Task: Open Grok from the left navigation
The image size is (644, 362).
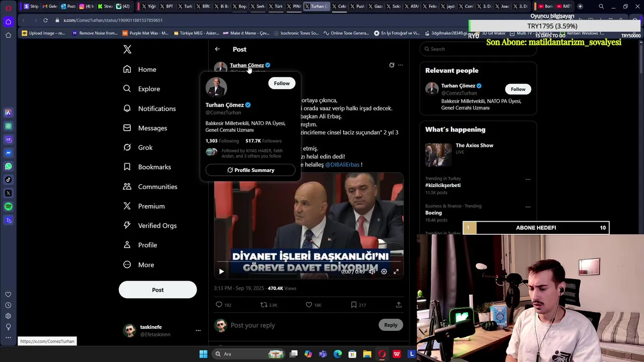Action: coord(138,147)
